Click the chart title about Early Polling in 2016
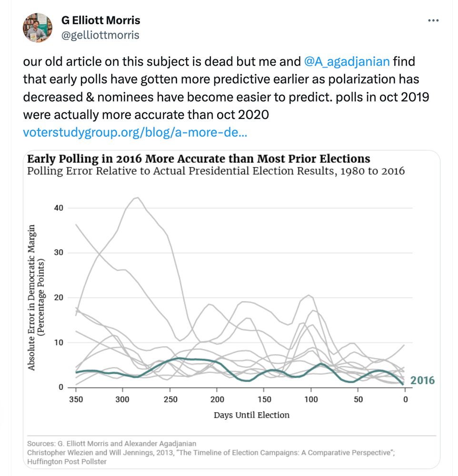Image resolution: width=458 pixels, height=476 pixels. click(x=199, y=159)
